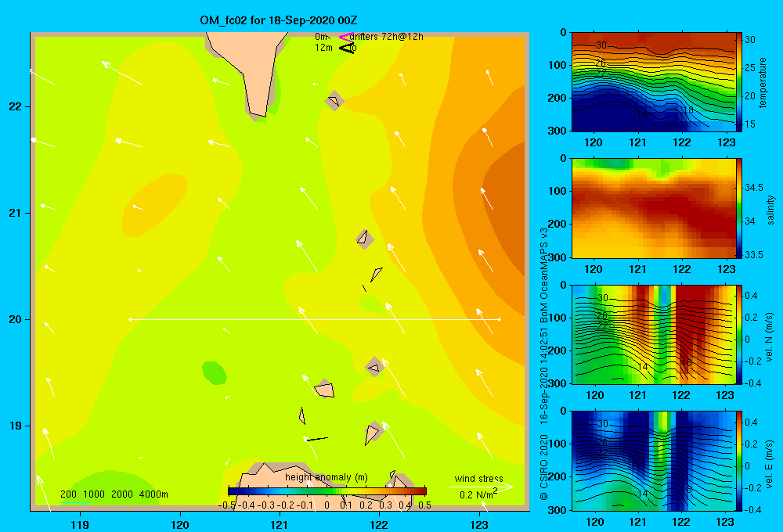783x532 pixels.
Task: Click the '16-Sep-2020 14:02:51' timestamp text
Action: pos(544,376)
